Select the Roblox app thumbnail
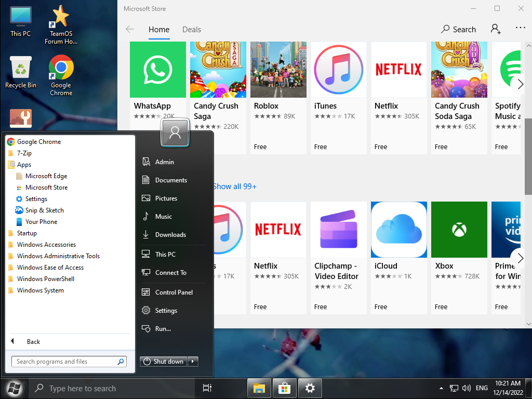 tap(278, 70)
